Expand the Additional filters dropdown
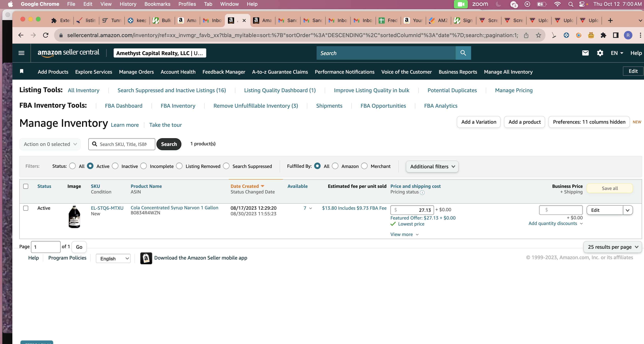Viewport: 644px width, 344px height. click(432, 167)
